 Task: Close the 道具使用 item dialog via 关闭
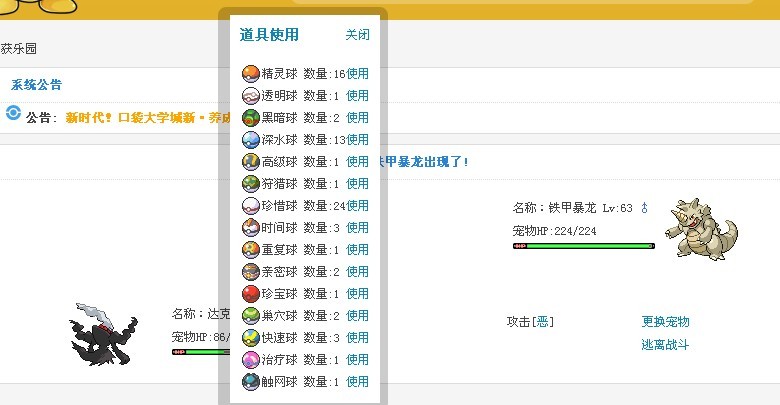(358, 35)
